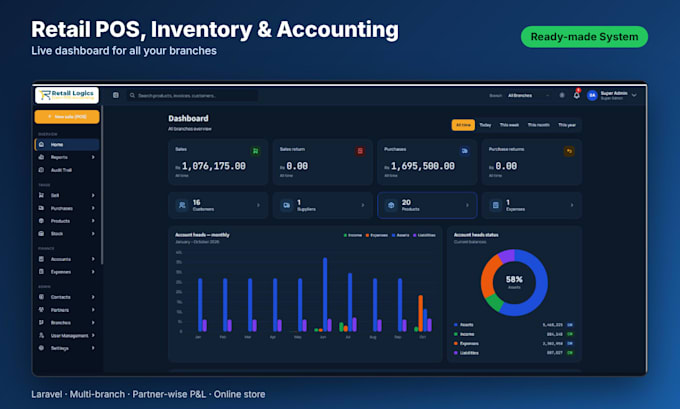Image resolution: width=680 pixels, height=409 pixels.
Task: Click the Suppliers tile icon
Action: [x=287, y=205]
